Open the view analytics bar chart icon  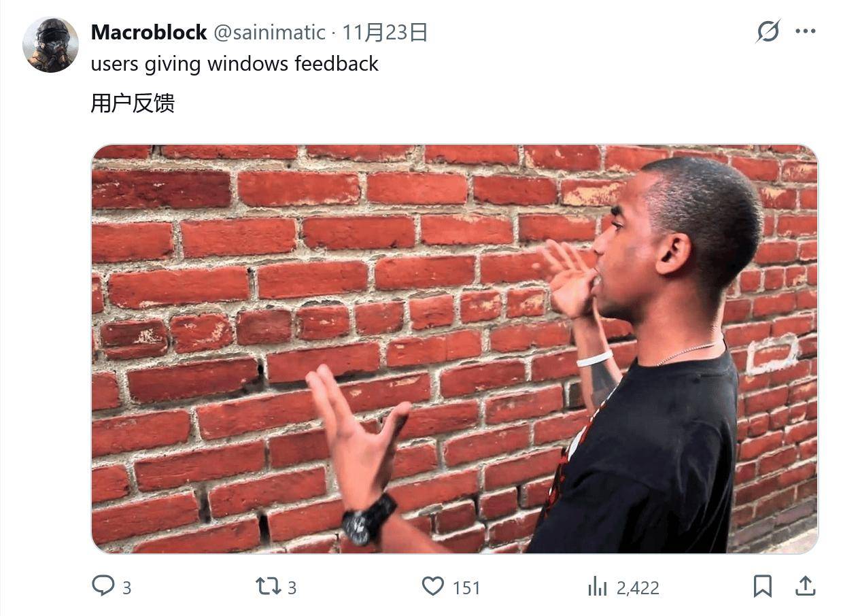point(597,586)
